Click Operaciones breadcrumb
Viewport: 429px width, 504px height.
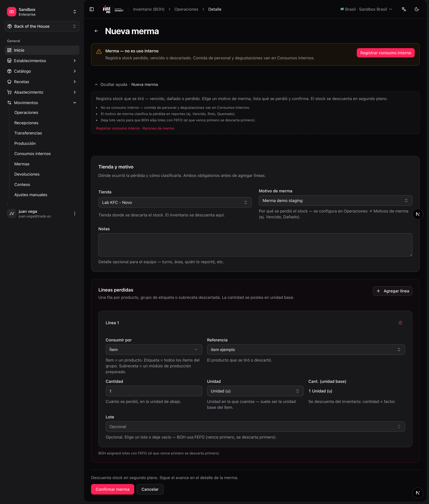point(186,9)
